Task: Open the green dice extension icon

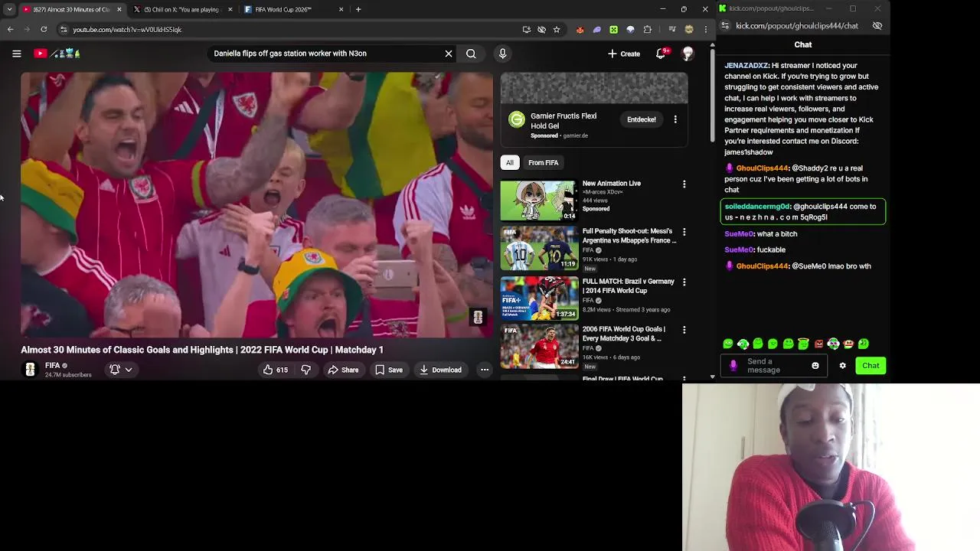Action: (x=613, y=29)
